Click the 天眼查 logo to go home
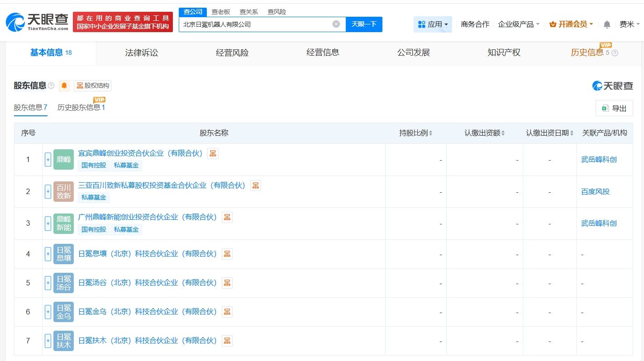644x361 pixels. point(38,22)
